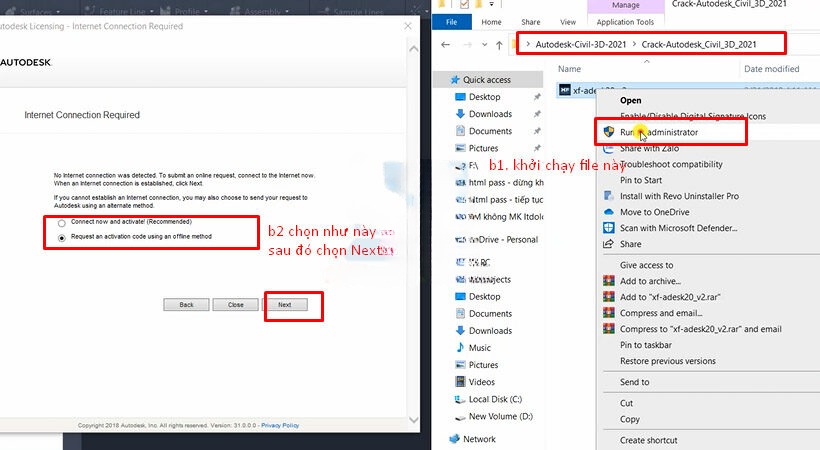
Task: Go up one folder with the up arrow
Action: click(x=499, y=45)
